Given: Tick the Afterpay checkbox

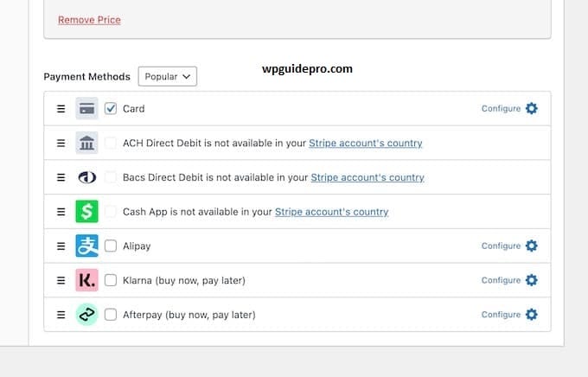Looking at the screenshot, I should [x=111, y=315].
